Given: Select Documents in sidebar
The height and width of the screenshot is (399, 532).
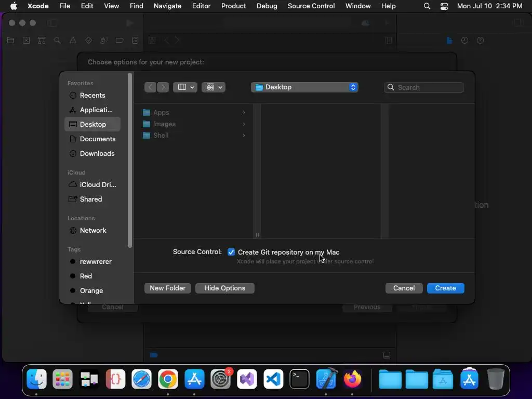Looking at the screenshot, I should click(92, 139).
